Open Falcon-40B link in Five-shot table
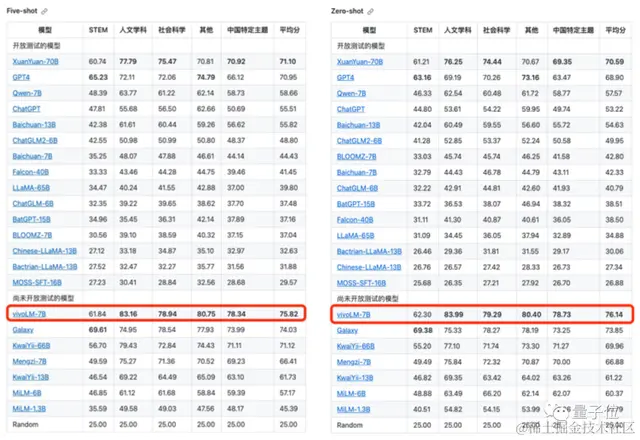The height and width of the screenshot is (440, 640). pos(31,172)
